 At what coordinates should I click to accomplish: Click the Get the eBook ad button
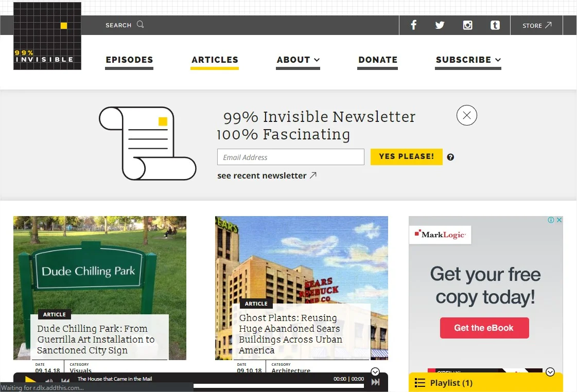[484, 328]
